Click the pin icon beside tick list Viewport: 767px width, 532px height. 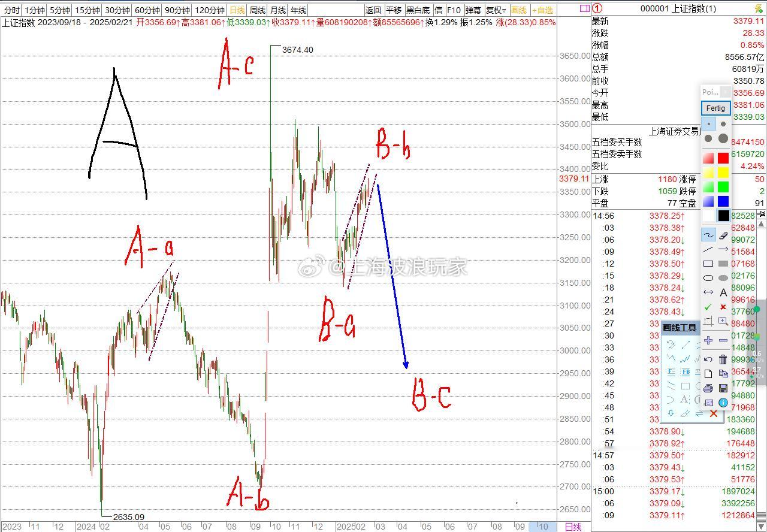click(761, 214)
